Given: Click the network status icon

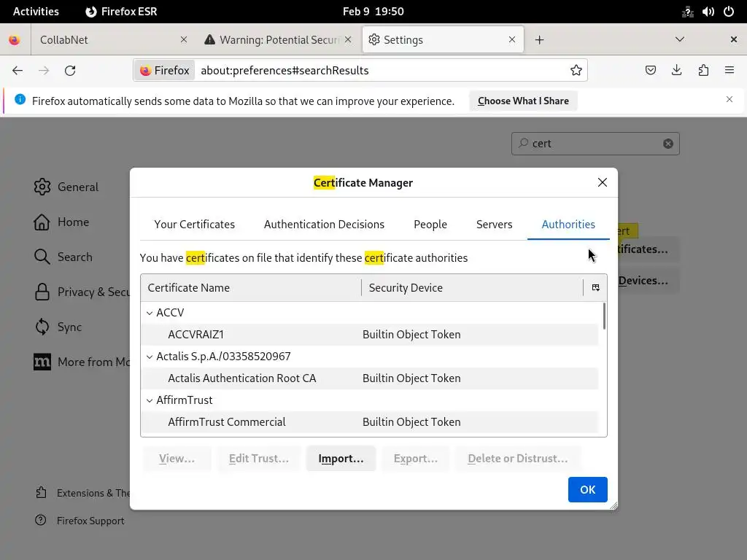Looking at the screenshot, I should click(687, 12).
